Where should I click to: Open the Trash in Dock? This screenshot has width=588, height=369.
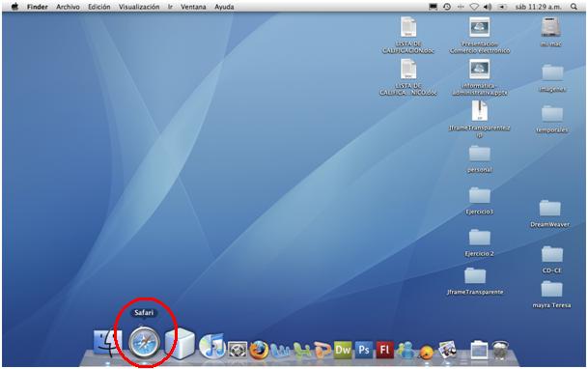500,350
